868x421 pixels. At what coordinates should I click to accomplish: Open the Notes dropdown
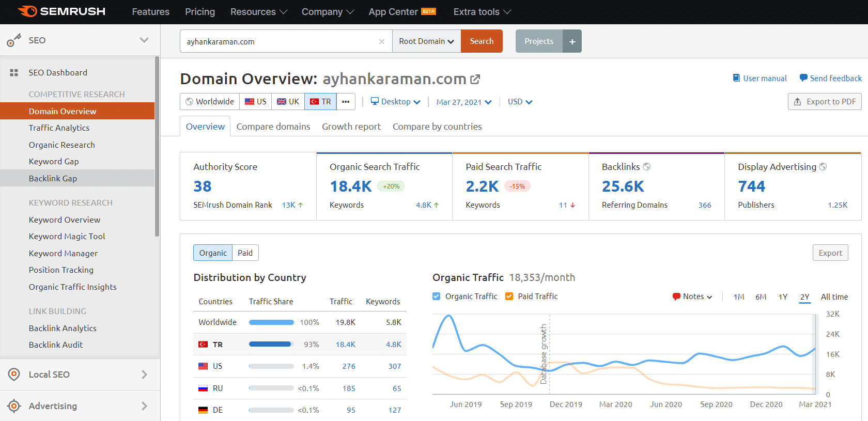(x=692, y=297)
